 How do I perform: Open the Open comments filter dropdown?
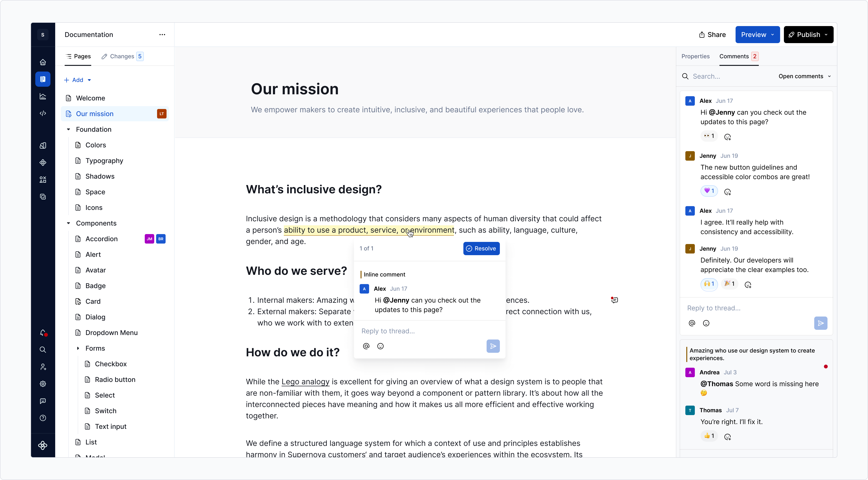pos(804,76)
